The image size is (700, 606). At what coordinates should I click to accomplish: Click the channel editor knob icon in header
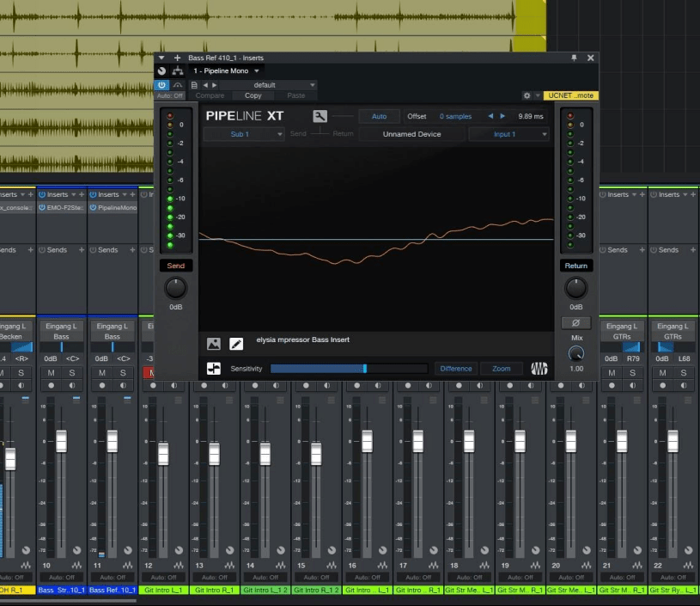[161, 70]
